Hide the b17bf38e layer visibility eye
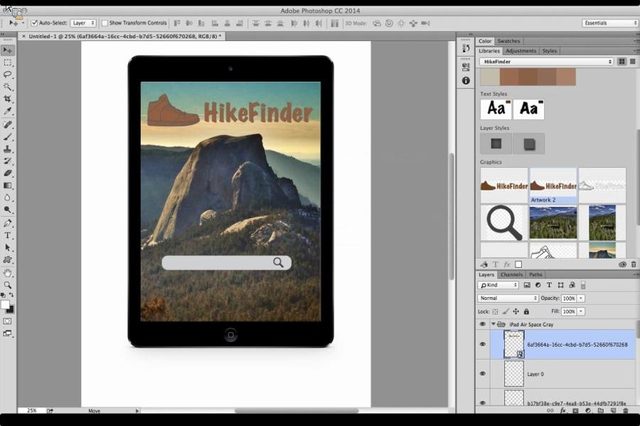This screenshot has width=640, height=426. (482, 402)
